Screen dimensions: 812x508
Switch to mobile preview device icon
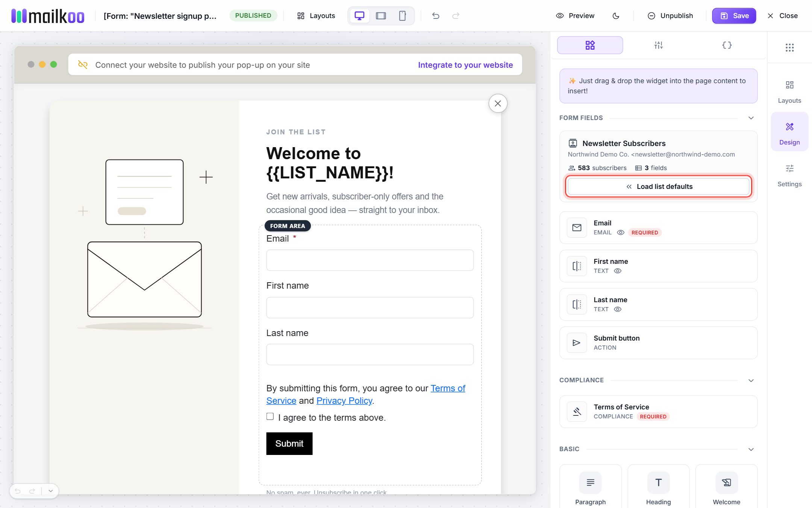pyautogui.click(x=402, y=16)
